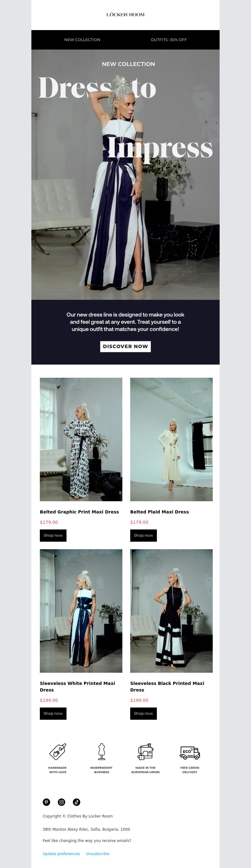Open the New Collection menu item

coord(82,40)
